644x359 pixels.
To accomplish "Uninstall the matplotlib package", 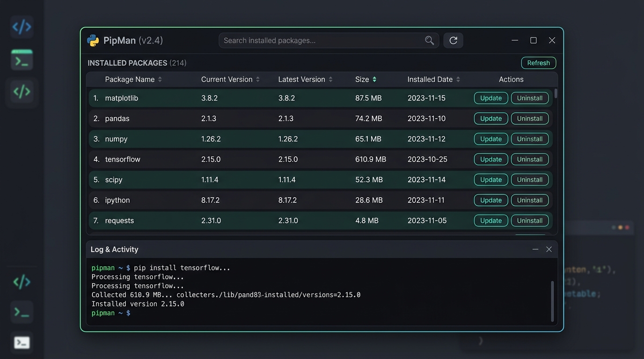I will (x=530, y=98).
